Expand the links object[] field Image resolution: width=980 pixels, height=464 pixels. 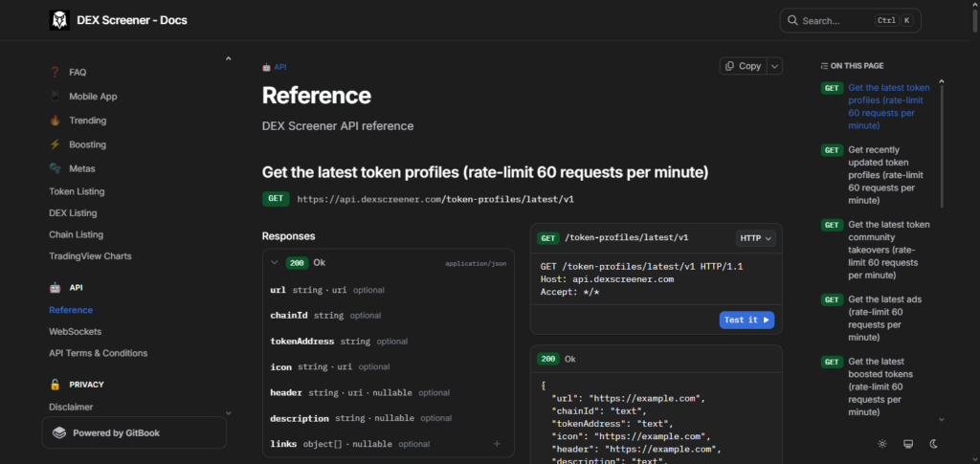497,444
